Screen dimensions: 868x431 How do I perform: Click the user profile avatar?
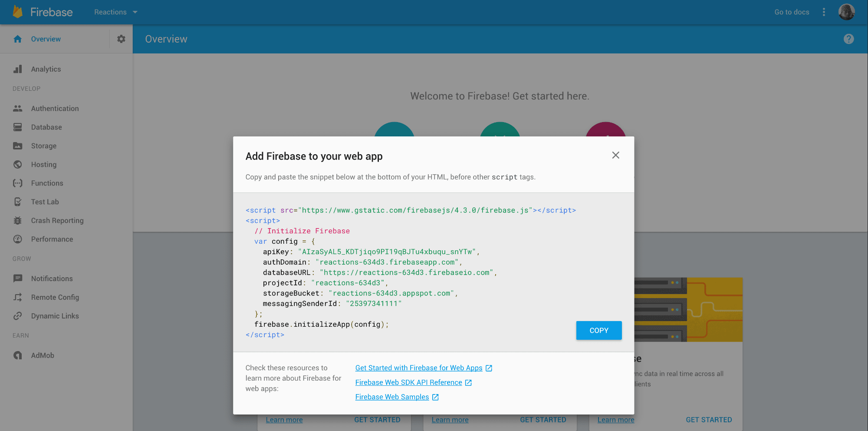(x=846, y=12)
